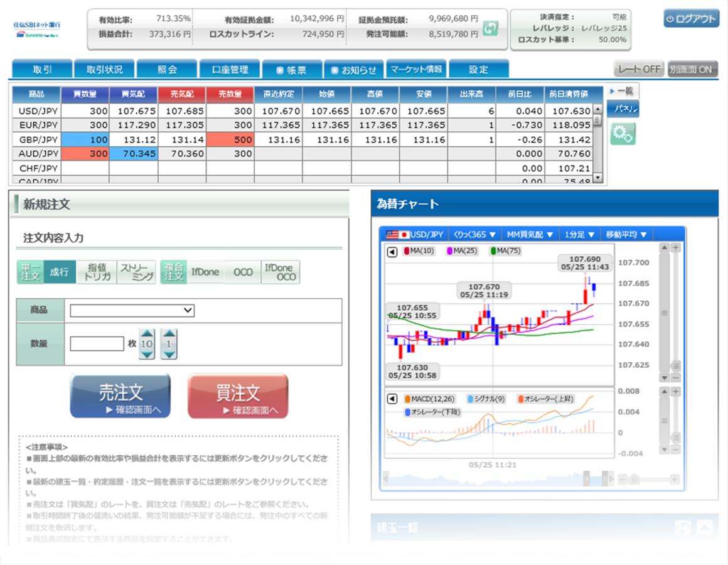This screenshot has width=728, height=565.
Task: Click minus icon below MACD chart zoom
Action: (676, 449)
